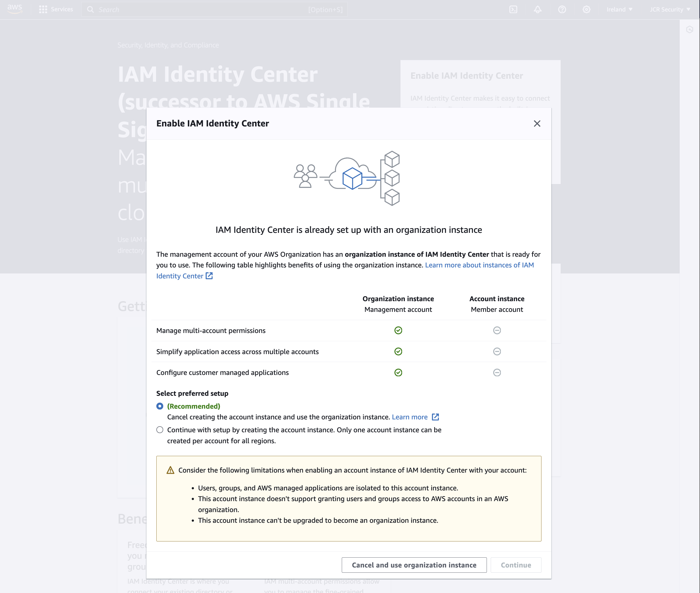Open the settings gear in top bar
700x593 pixels.
coord(586,9)
